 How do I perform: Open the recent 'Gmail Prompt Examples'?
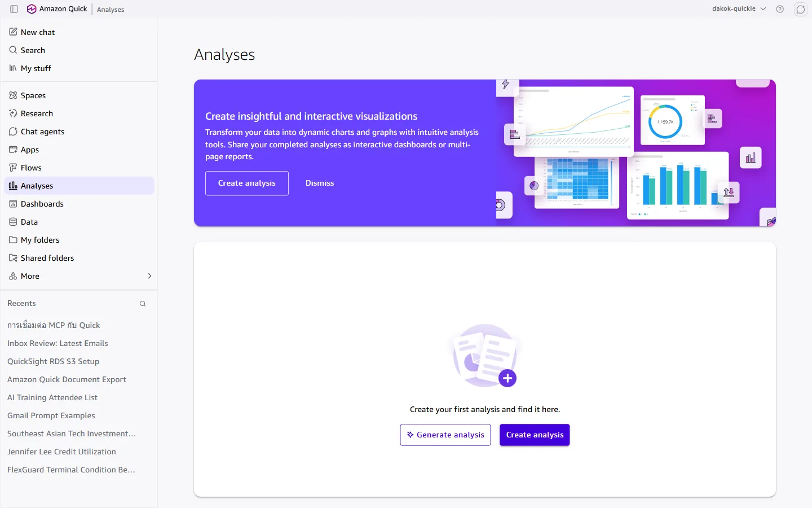pos(51,415)
